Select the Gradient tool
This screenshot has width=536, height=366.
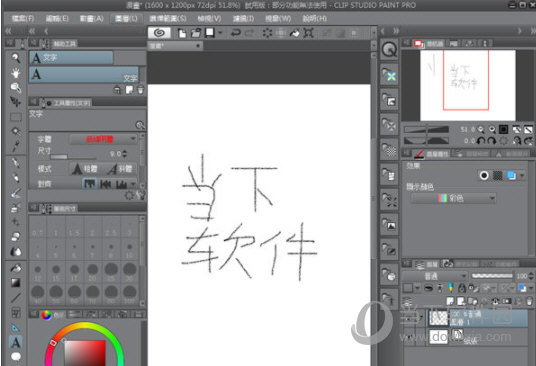(x=15, y=283)
